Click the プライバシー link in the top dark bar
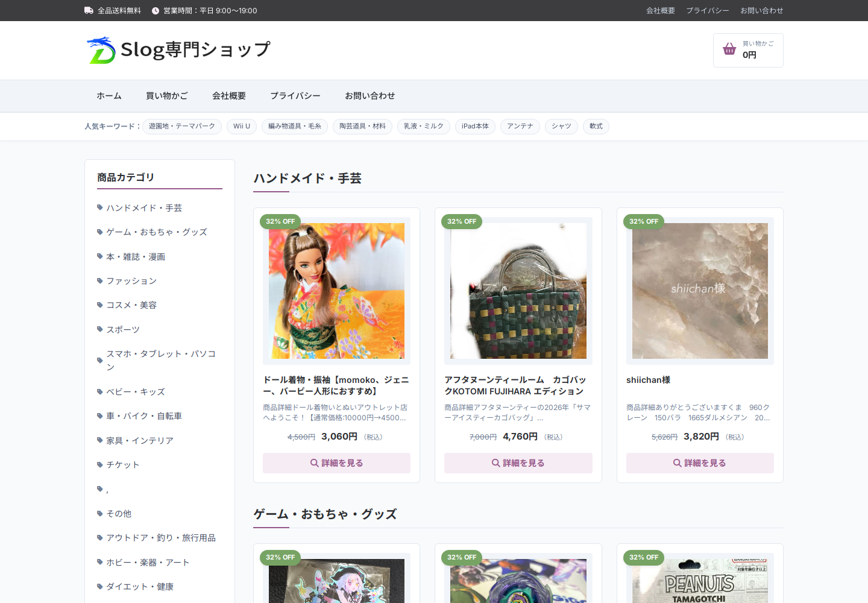 coord(708,11)
